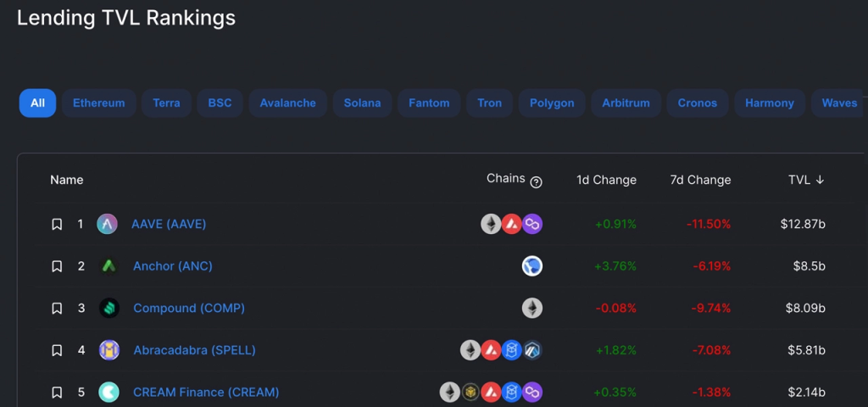
Task: Click the Compound logo icon
Action: point(109,309)
